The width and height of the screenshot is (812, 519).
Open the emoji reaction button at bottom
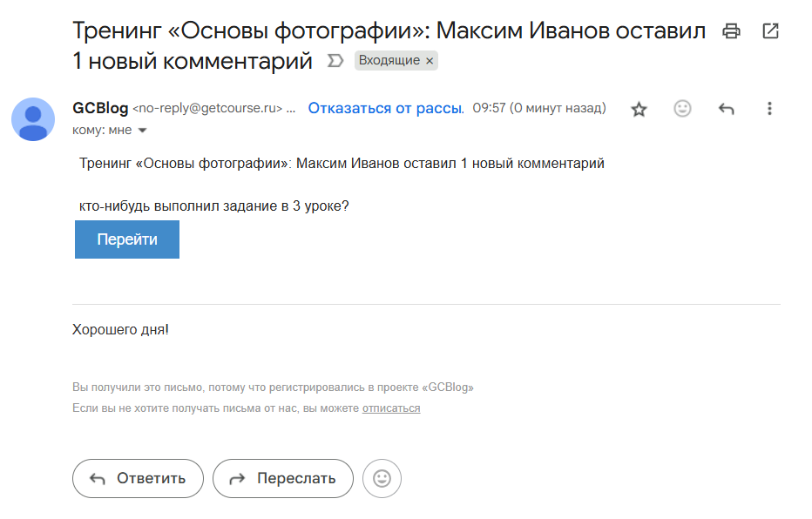pos(382,479)
